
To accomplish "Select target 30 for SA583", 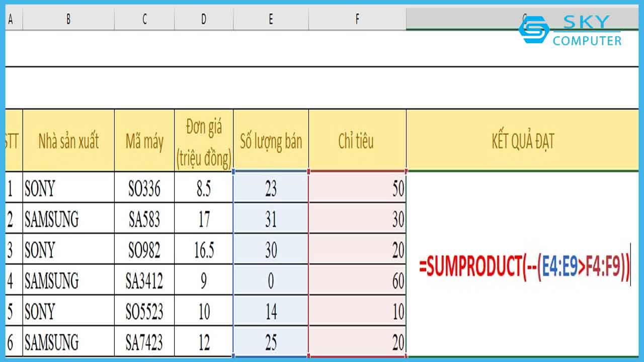I will [x=357, y=219].
